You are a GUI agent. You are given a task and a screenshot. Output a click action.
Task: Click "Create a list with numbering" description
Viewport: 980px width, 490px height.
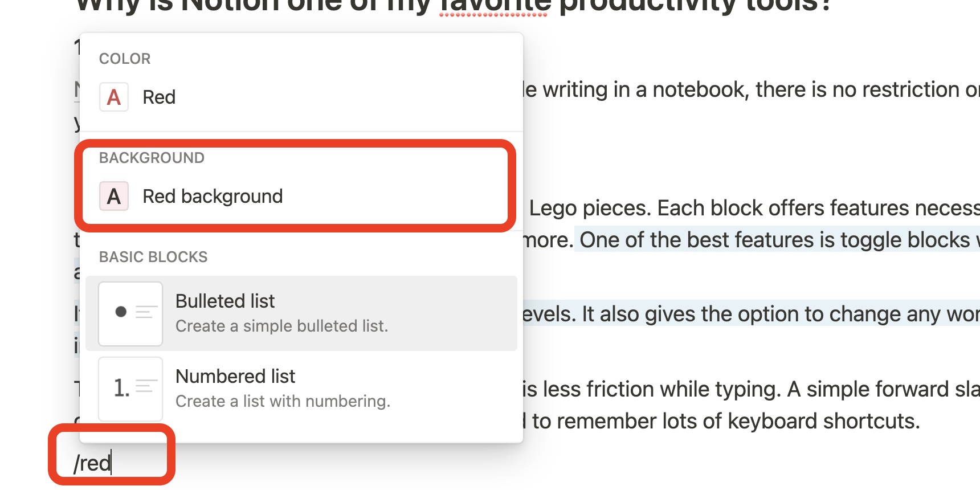[283, 401]
